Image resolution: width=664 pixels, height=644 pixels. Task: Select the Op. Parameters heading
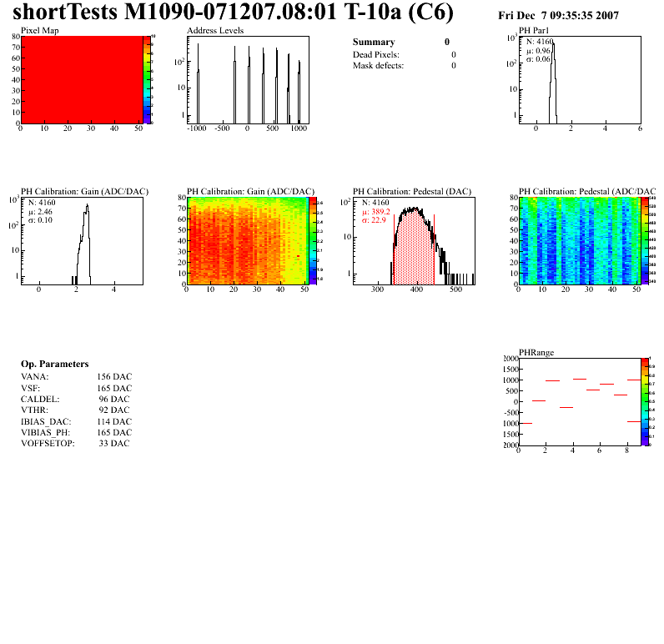tap(54, 365)
